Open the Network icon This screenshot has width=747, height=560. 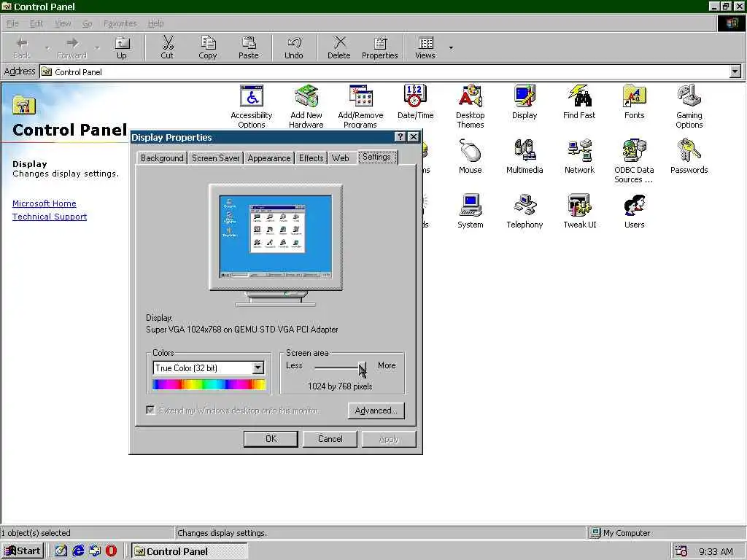coord(579,156)
